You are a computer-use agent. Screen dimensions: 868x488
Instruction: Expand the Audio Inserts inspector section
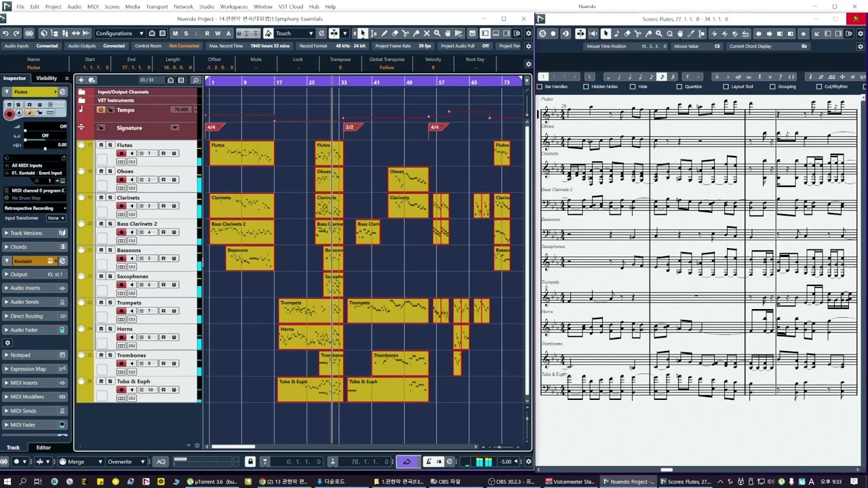[35, 288]
